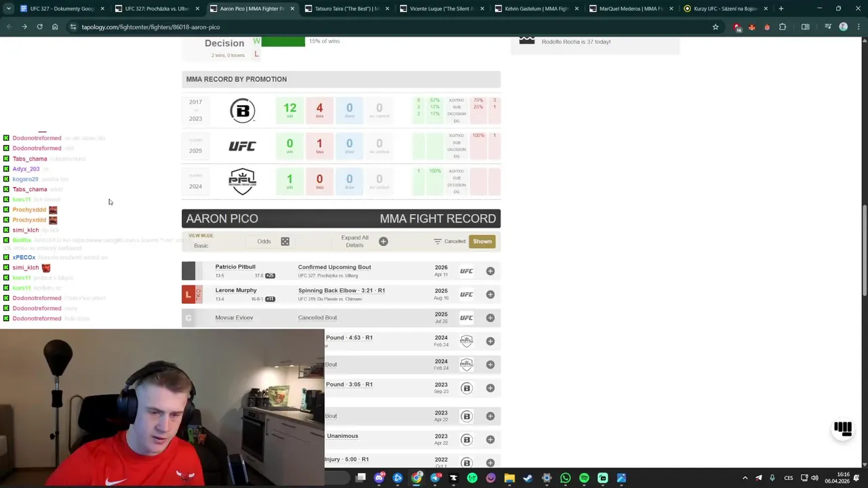Select the Odds view option

pyautogui.click(x=264, y=241)
